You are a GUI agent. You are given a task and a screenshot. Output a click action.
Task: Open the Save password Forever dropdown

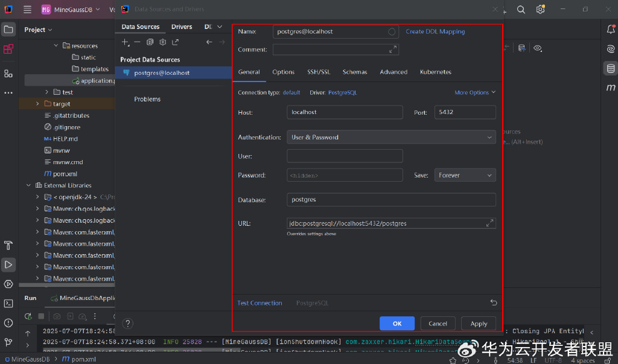465,175
